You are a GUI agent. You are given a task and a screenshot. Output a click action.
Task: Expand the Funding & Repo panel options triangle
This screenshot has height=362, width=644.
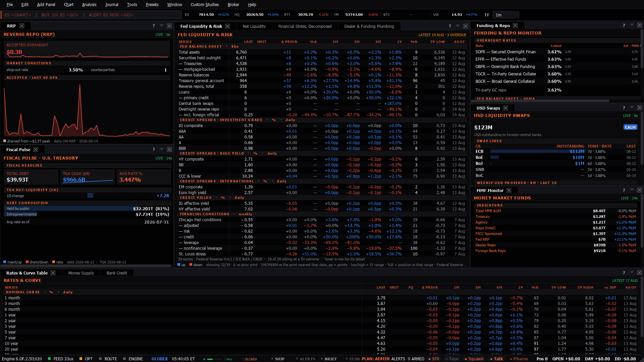632,25
